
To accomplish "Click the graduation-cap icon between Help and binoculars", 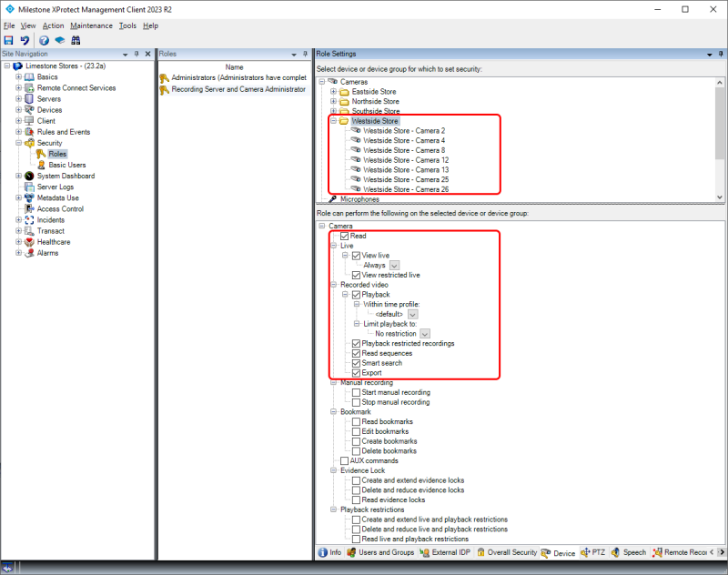I will (60, 40).
